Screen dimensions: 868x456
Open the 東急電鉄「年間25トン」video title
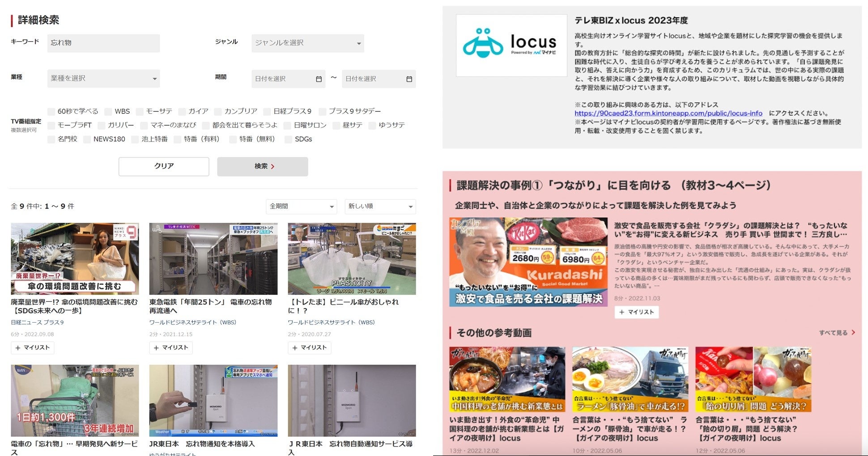tap(211, 306)
